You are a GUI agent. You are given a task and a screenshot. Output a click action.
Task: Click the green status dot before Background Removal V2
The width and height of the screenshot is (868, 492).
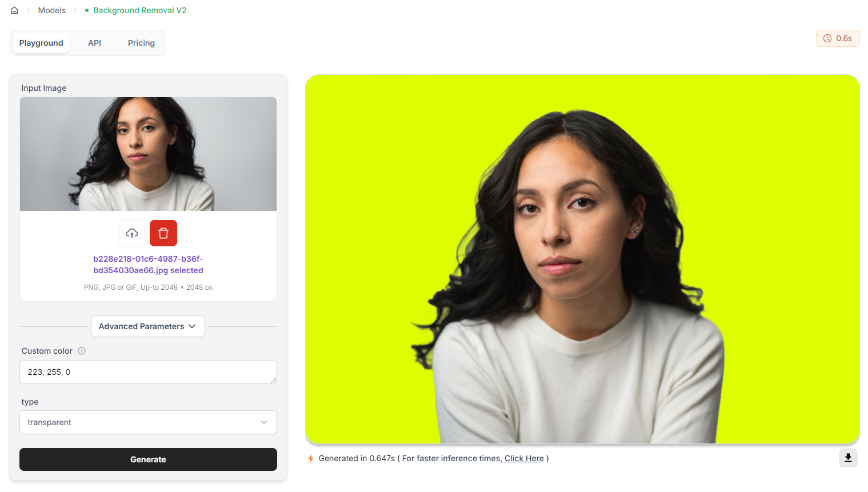(87, 10)
